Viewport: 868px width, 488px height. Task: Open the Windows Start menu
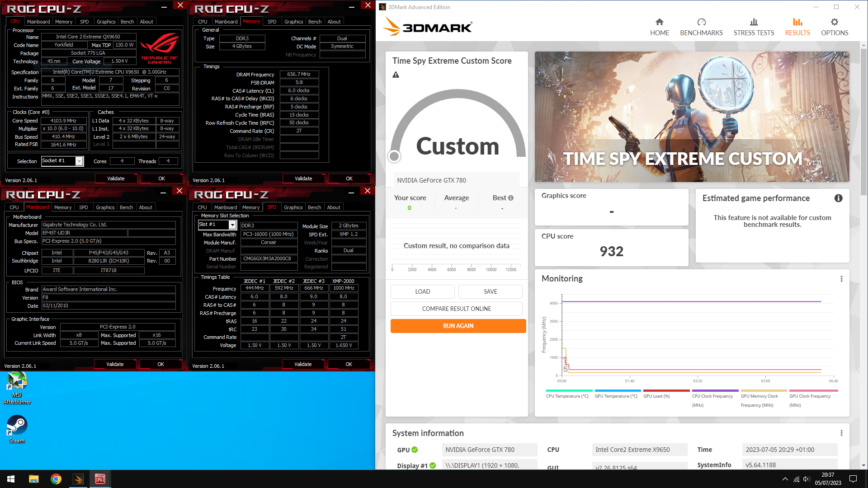pyautogui.click(x=11, y=479)
